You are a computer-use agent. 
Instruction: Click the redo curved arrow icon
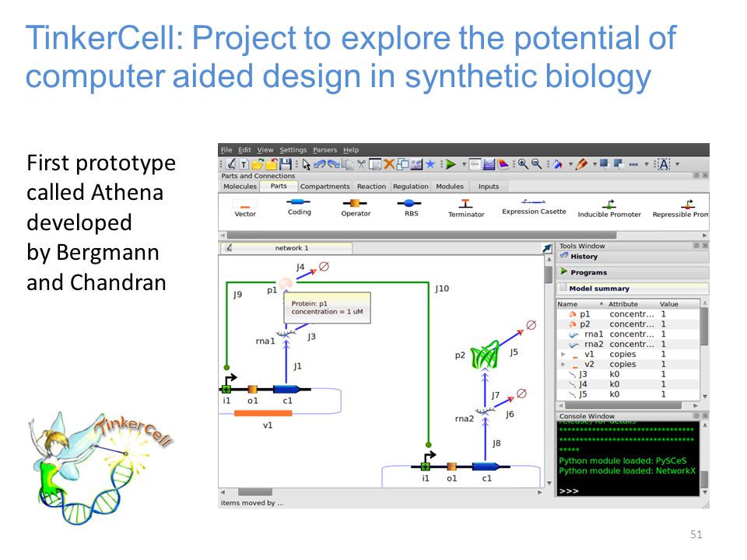[x=334, y=164]
